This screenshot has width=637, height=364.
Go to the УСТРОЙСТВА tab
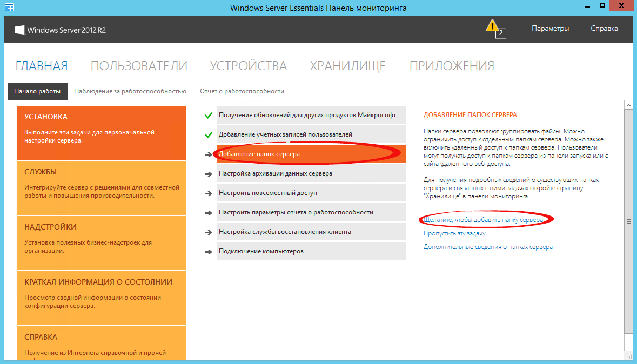[248, 66]
